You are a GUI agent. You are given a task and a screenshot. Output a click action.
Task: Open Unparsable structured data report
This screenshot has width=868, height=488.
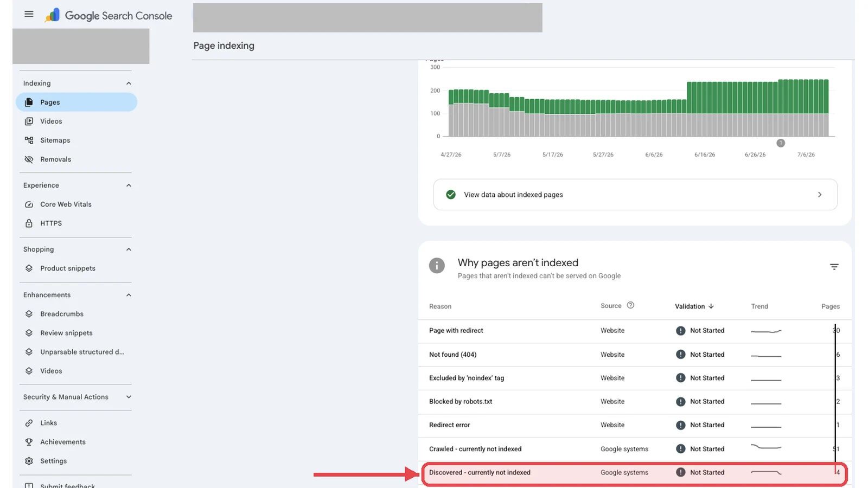point(76,351)
